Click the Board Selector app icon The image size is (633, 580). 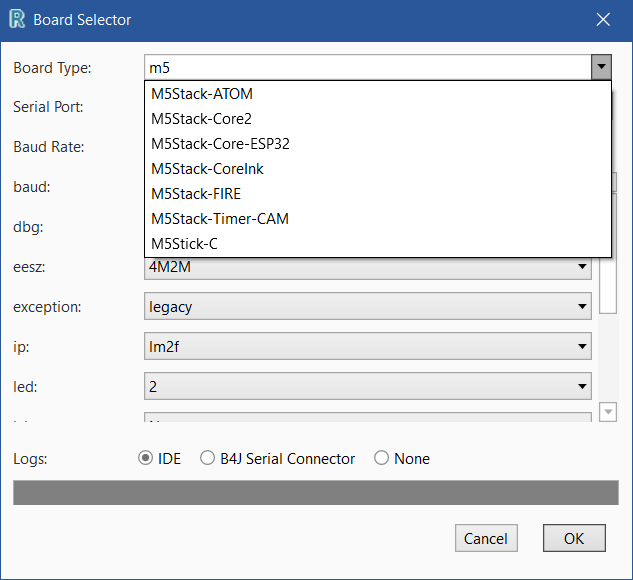click(16, 19)
